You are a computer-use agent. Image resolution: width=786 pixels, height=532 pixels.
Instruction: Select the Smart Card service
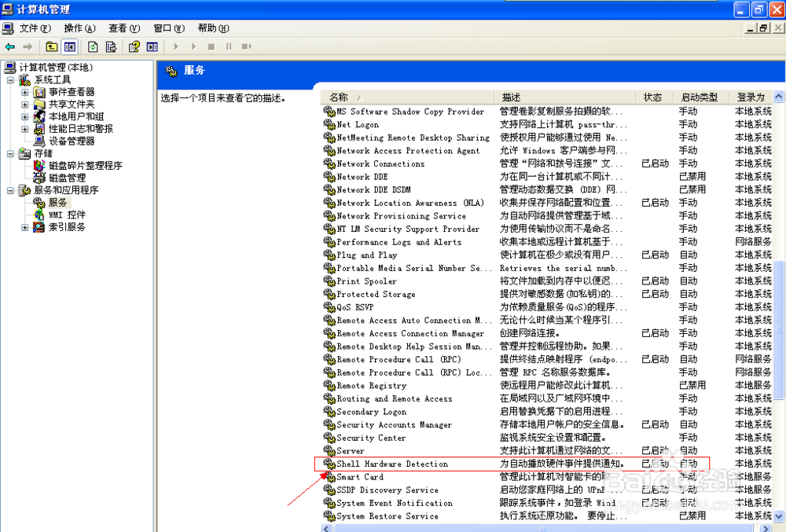coord(546,477)
